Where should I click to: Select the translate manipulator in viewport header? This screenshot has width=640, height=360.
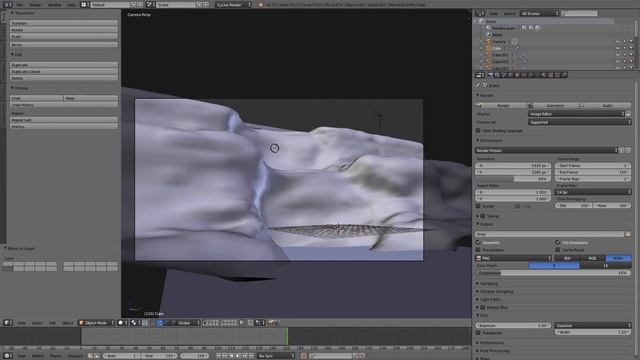[x=160, y=322]
